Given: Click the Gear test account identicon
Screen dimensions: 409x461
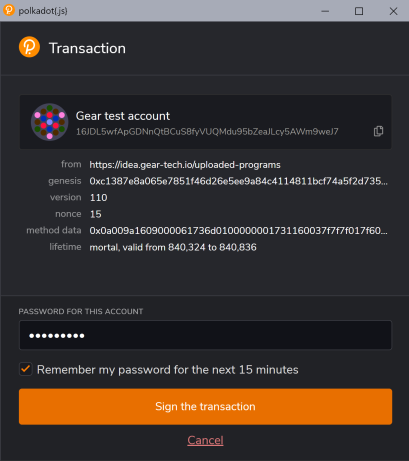Looking at the screenshot, I should tap(50, 122).
